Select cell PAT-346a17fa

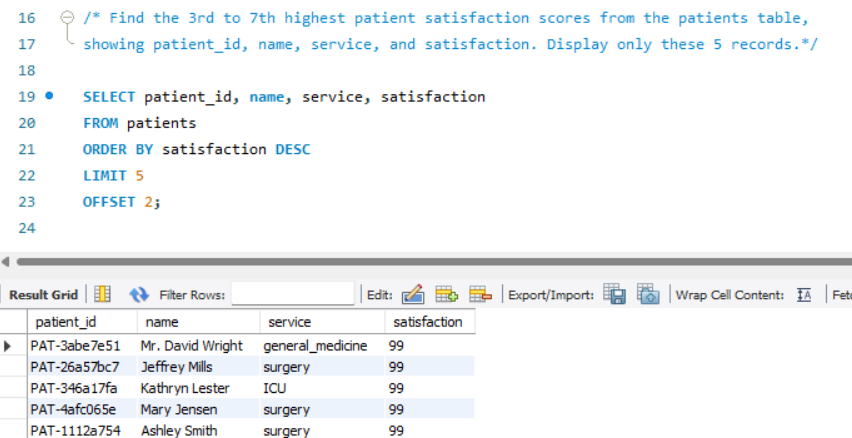(83, 388)
